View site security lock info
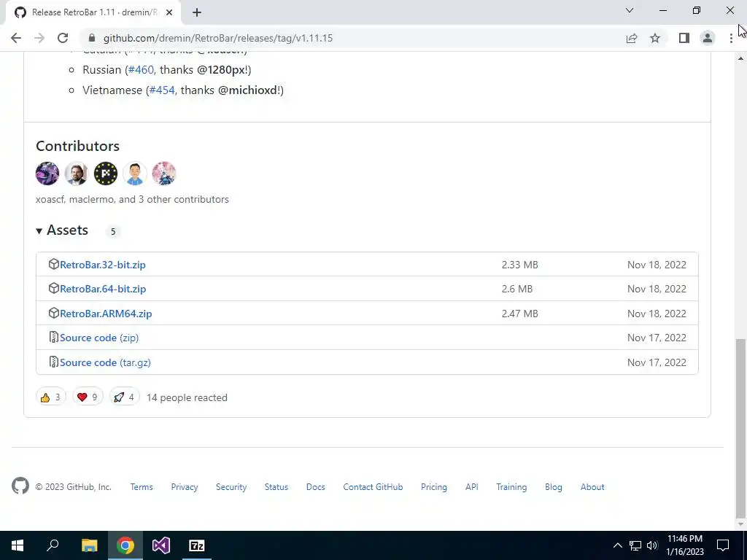 92,38
